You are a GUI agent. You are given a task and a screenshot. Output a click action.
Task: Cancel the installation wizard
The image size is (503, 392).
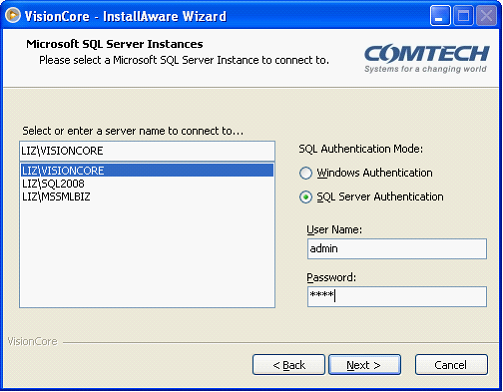451,365
